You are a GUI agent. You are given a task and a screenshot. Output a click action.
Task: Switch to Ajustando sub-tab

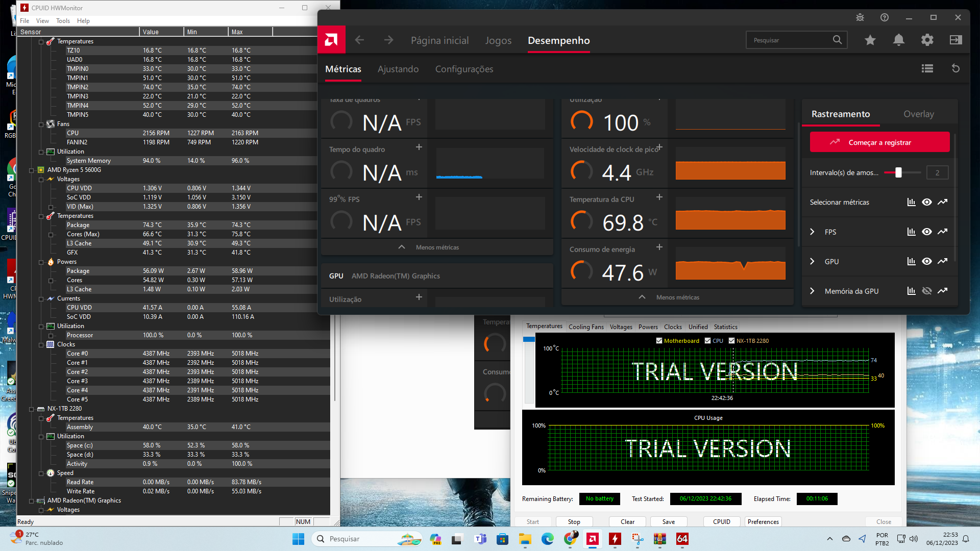pos(398,69)
